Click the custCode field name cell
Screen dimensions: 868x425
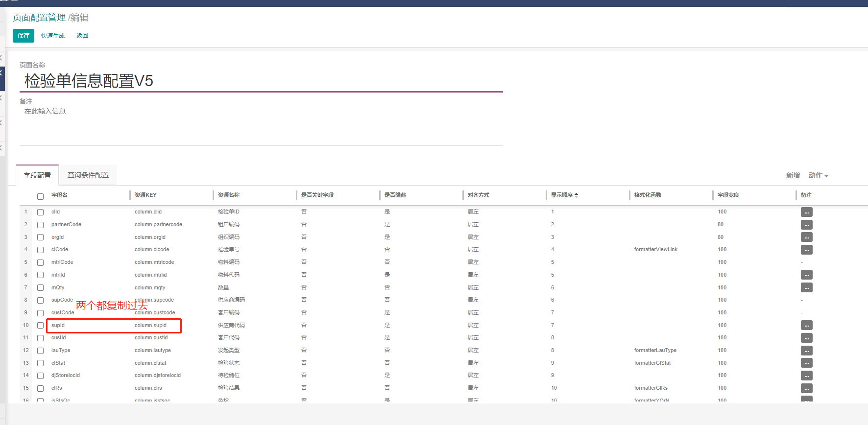click(x=63, y=312)
